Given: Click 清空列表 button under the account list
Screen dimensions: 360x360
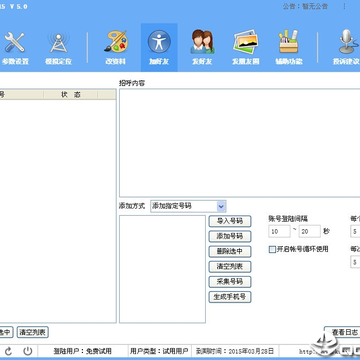Looking at the screenshot, I should (33, 332).
